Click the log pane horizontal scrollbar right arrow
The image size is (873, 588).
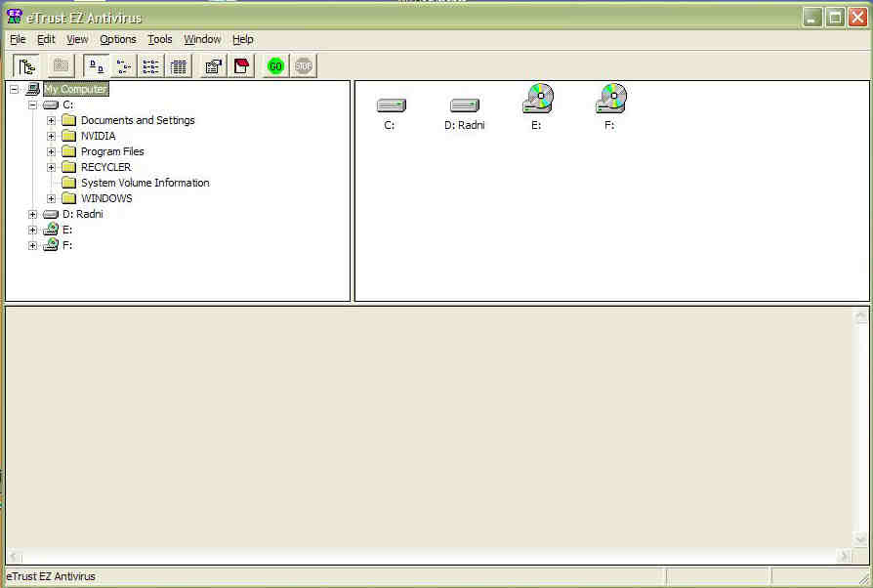point(844,556)
